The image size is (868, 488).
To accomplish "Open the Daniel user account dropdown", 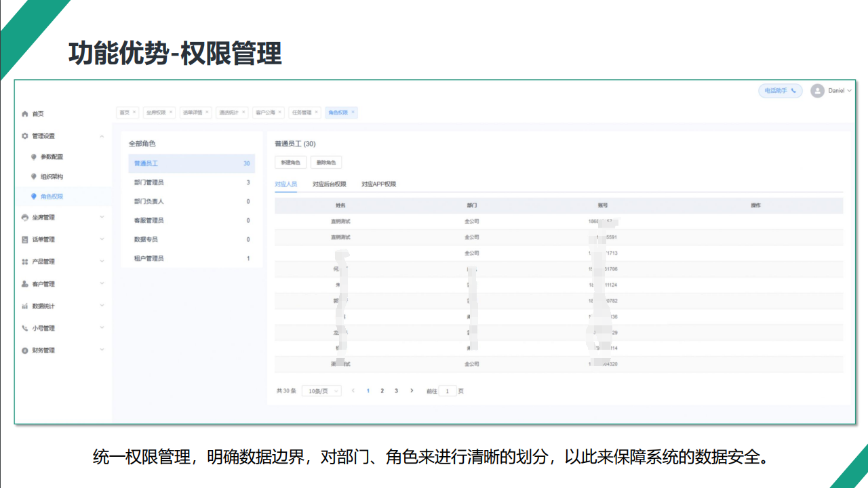I will tap(831, 91).
